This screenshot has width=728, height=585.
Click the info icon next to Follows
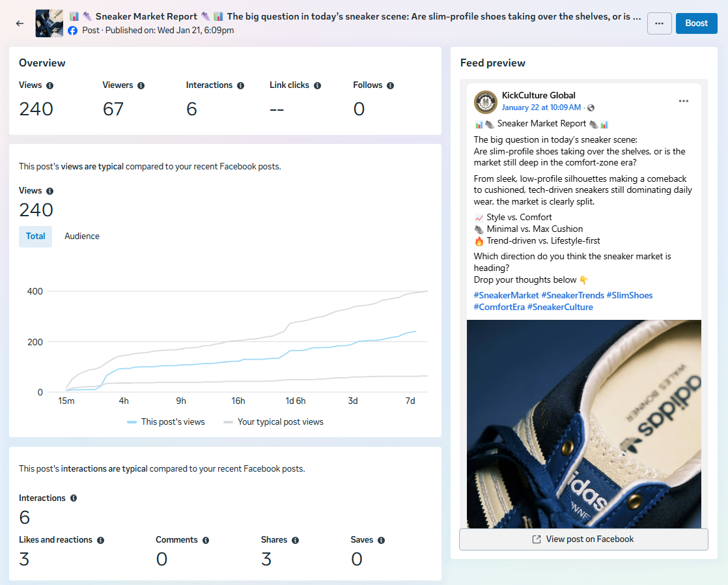click(390, 85)
